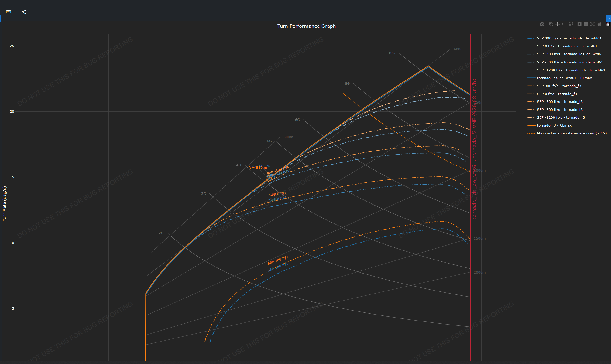
Task: Open Plotly chart studio logo icon
Action: (x=608, y=24)
